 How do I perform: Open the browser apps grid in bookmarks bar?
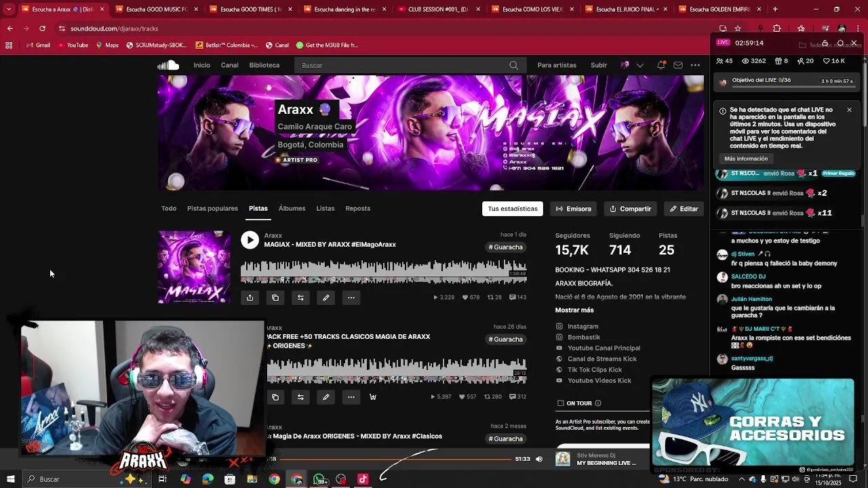coord(9,45)
